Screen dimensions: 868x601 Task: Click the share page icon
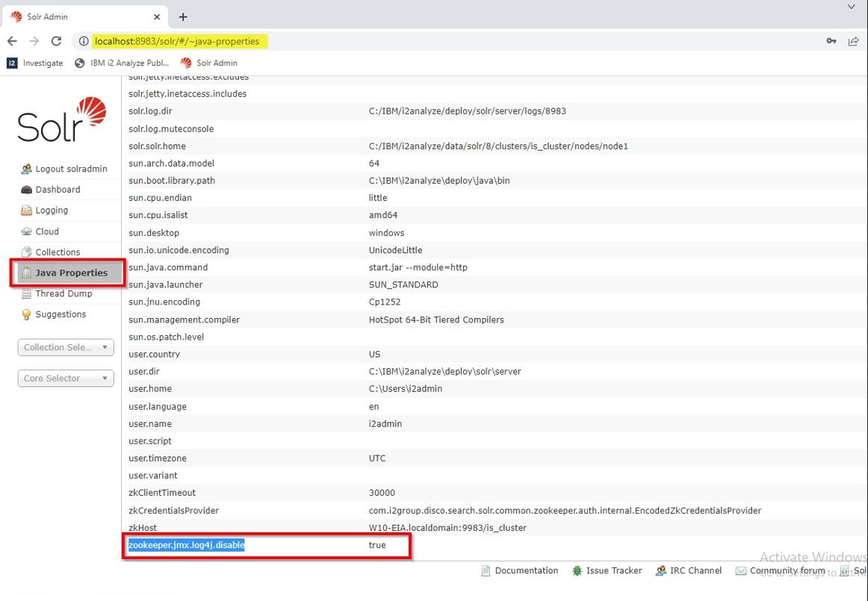(x=853, y=42)
